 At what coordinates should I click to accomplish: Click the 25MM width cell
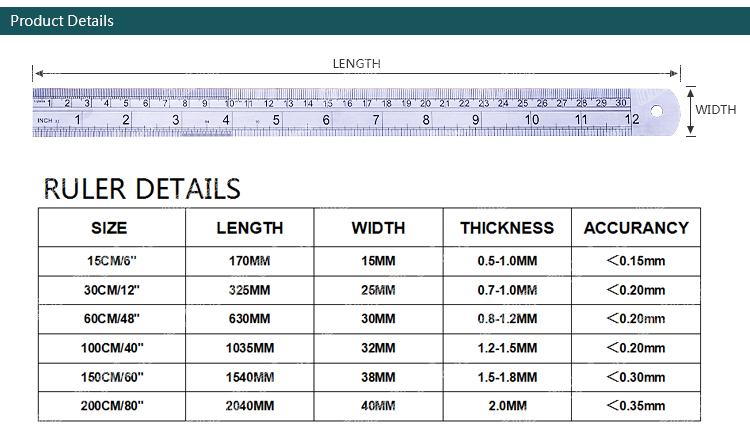click(378, 290)
